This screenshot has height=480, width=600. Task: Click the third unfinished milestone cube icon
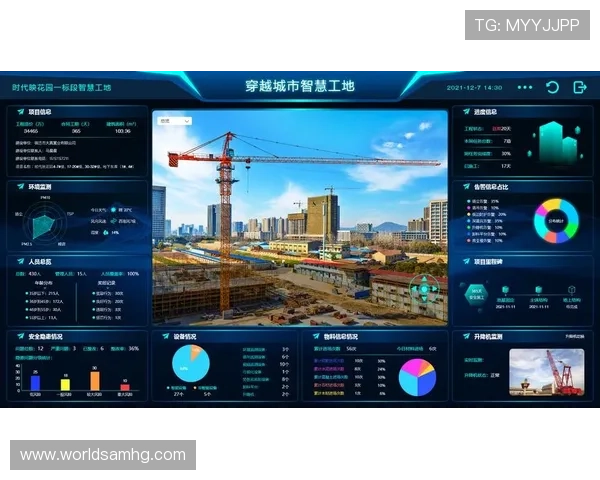coord(572,289)
